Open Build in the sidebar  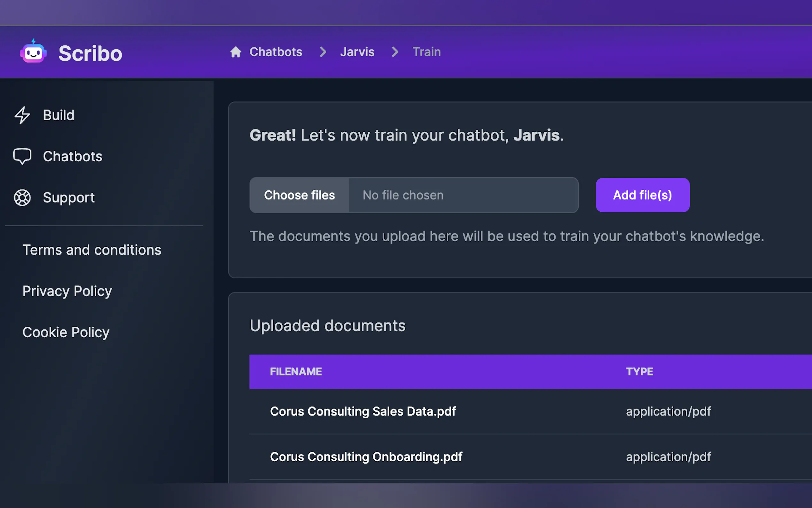59,115
